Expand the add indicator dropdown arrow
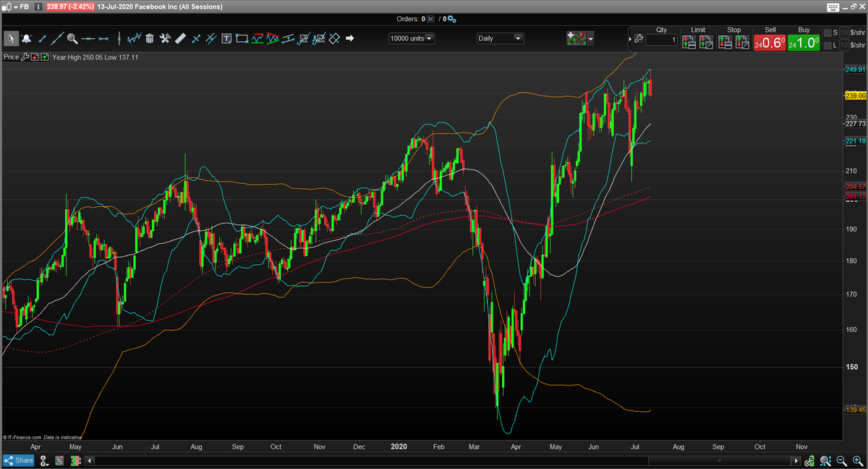Image resolution: width=868 pixels, height=469 pixels. pyautogui.click(x=591, y=38)
